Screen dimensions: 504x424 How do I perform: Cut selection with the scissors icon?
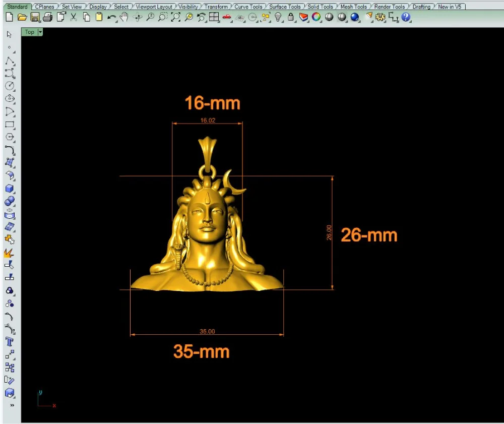(x=74, y=17)
